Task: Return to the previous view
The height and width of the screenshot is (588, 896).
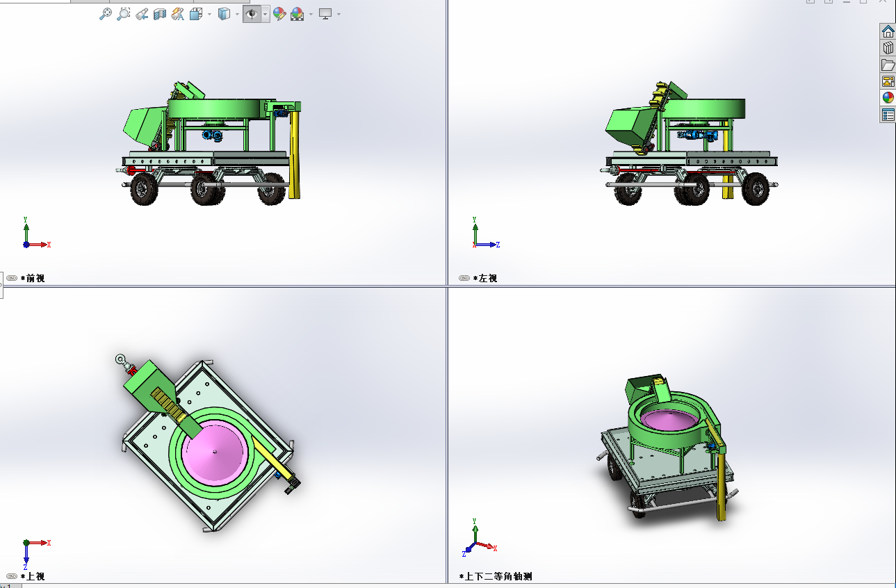Action: (x=142, y=14)
